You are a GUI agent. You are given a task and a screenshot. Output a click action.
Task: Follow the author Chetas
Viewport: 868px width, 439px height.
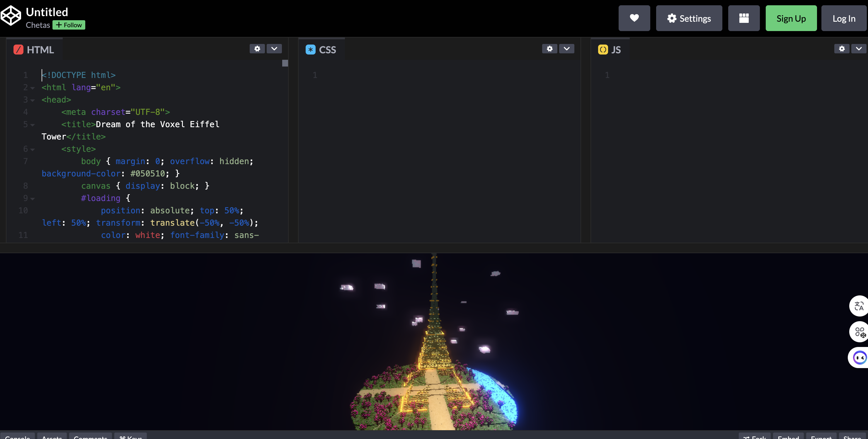69,25
